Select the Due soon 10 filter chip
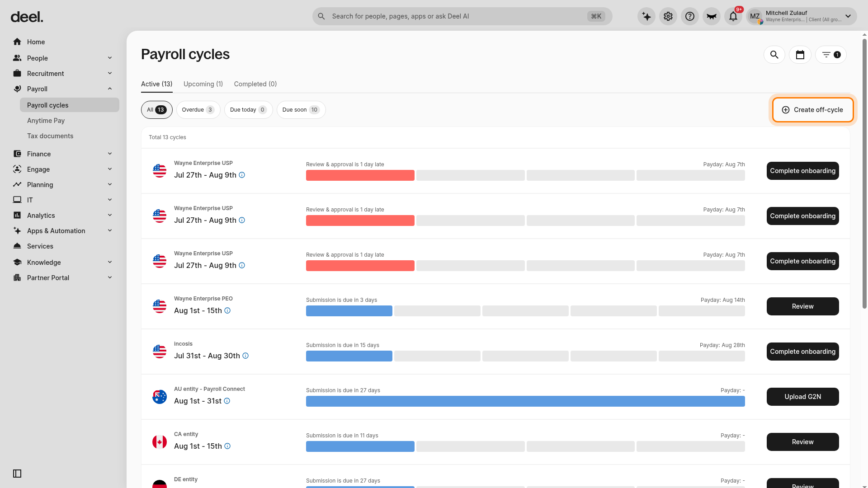The width and height of the screenshot is (868, 488). [301, 110]
